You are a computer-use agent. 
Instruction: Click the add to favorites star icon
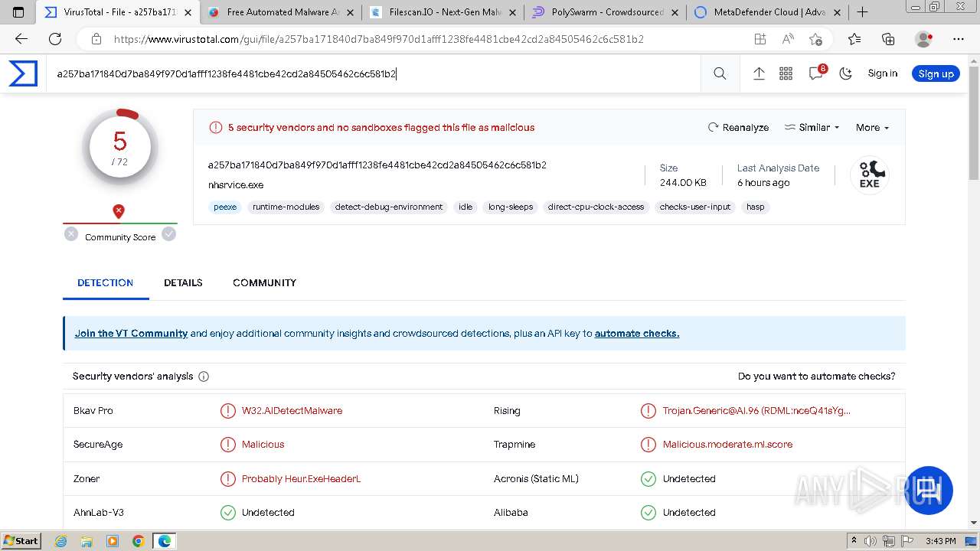[815, 39]
